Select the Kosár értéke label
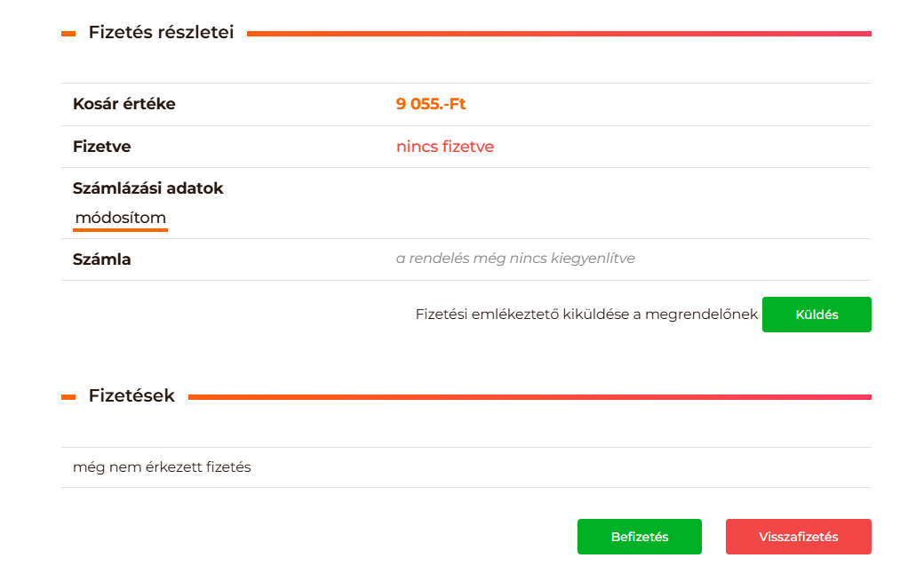 124,104
